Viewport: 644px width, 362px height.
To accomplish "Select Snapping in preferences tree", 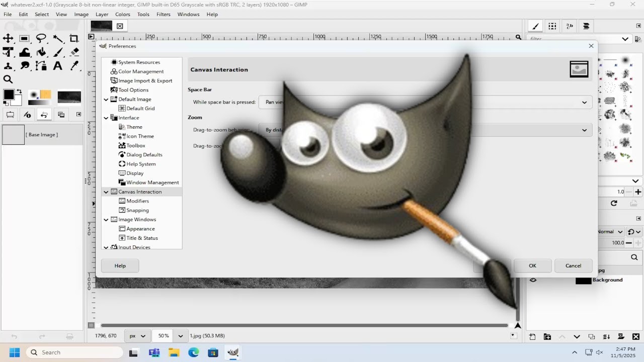I will pyautogui.click(x=137, y=210).
